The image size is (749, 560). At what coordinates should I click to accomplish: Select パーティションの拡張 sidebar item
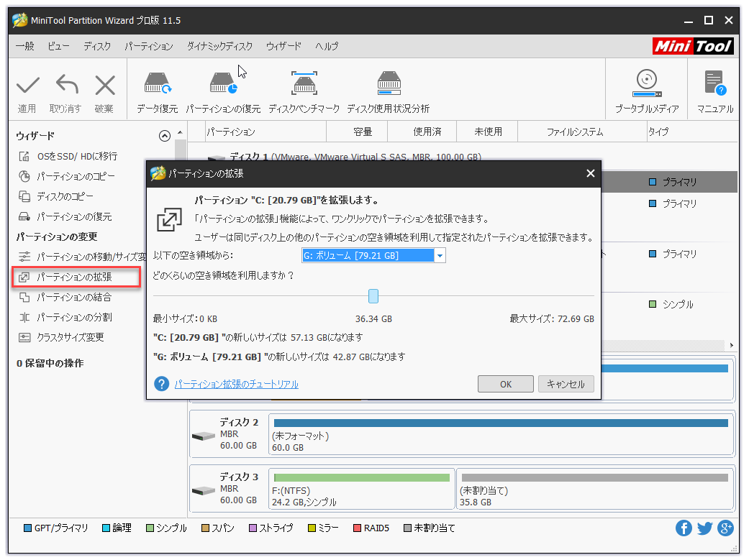point(76,277)
